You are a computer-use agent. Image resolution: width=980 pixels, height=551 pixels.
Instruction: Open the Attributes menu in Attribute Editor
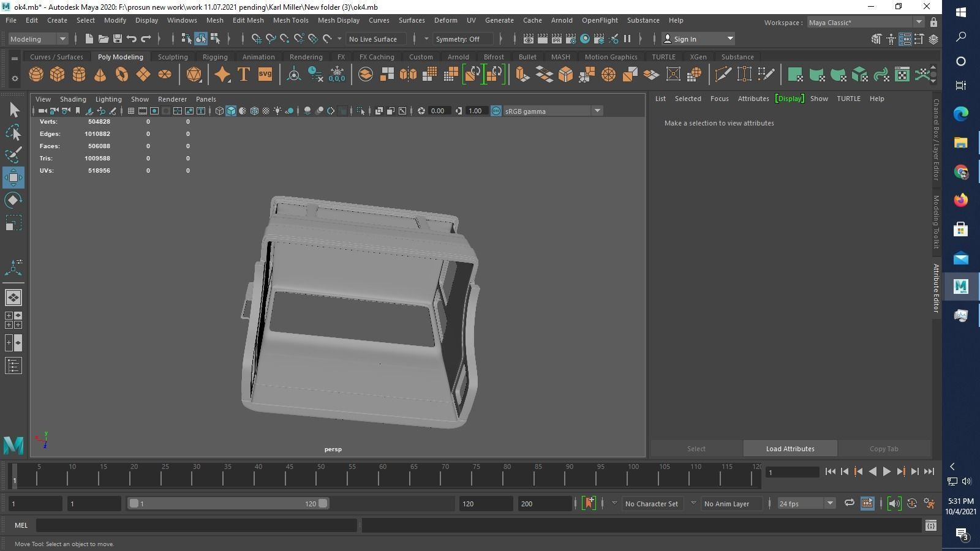[x=753, y=99]
